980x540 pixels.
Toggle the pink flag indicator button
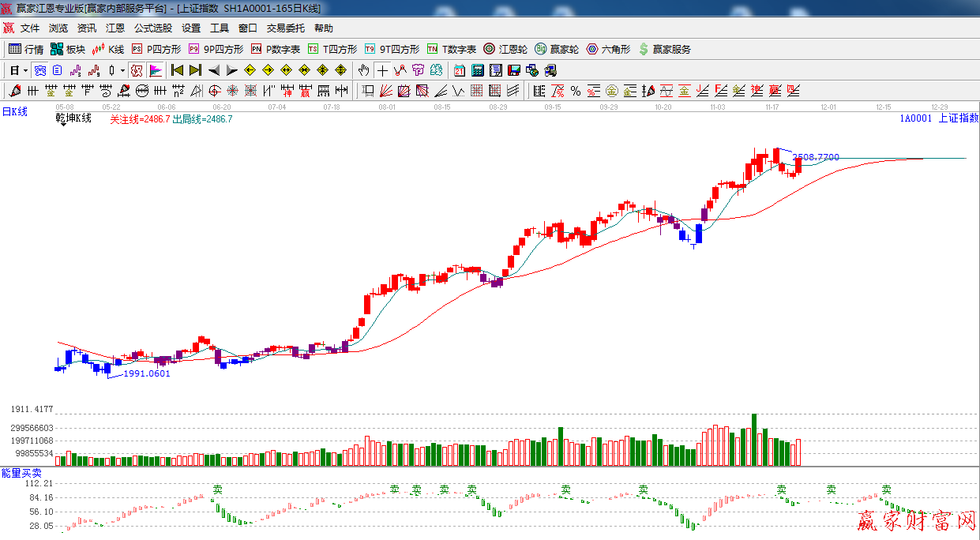click(x=156, y=70)
